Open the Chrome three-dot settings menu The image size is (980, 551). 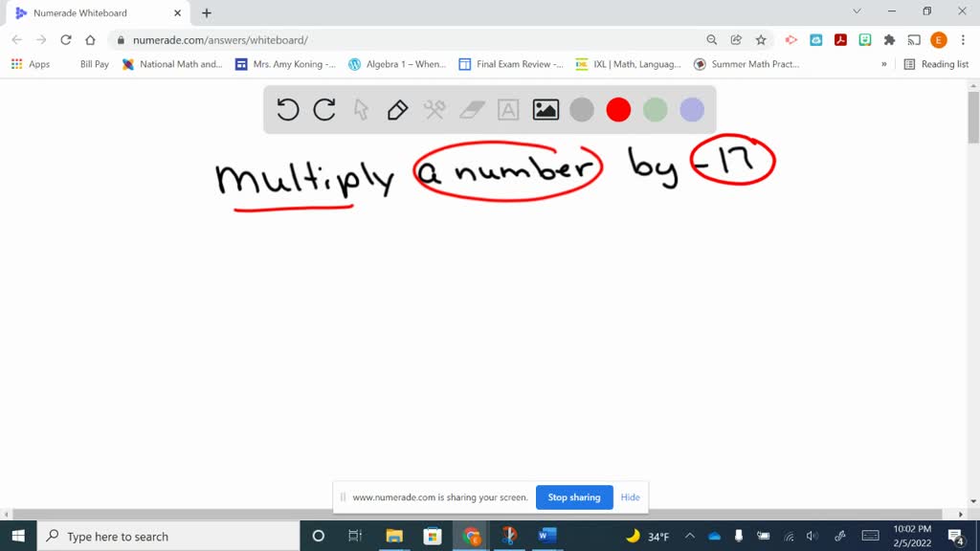point(962,41)
